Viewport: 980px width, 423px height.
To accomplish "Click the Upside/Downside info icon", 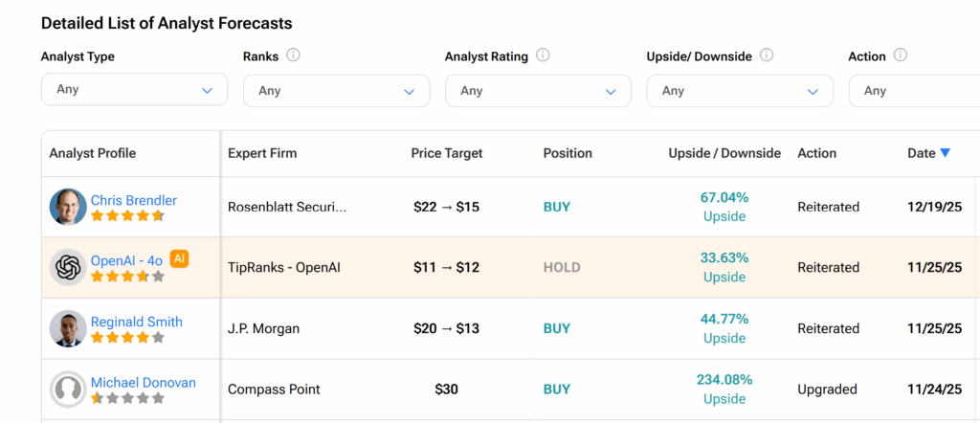I will coord(767,56).
